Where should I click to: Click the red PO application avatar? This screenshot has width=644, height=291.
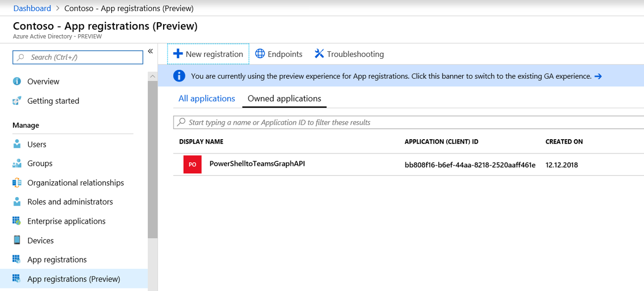[192, 165]
